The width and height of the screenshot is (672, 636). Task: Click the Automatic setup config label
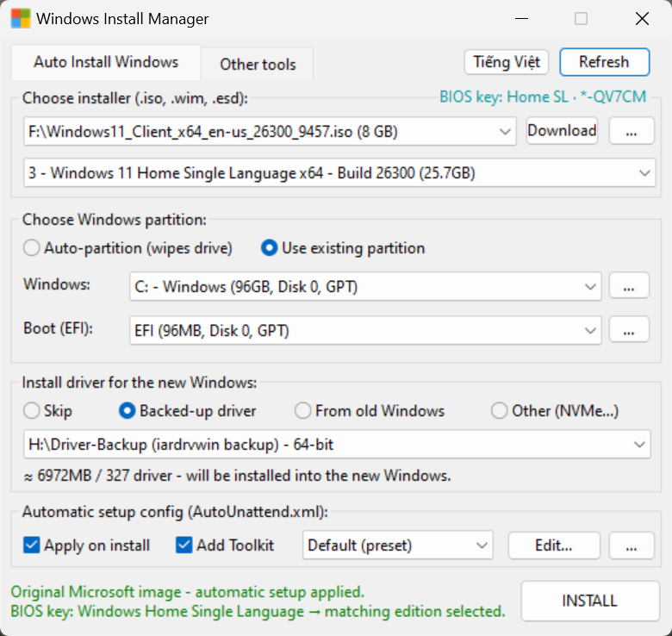[175, 512]
